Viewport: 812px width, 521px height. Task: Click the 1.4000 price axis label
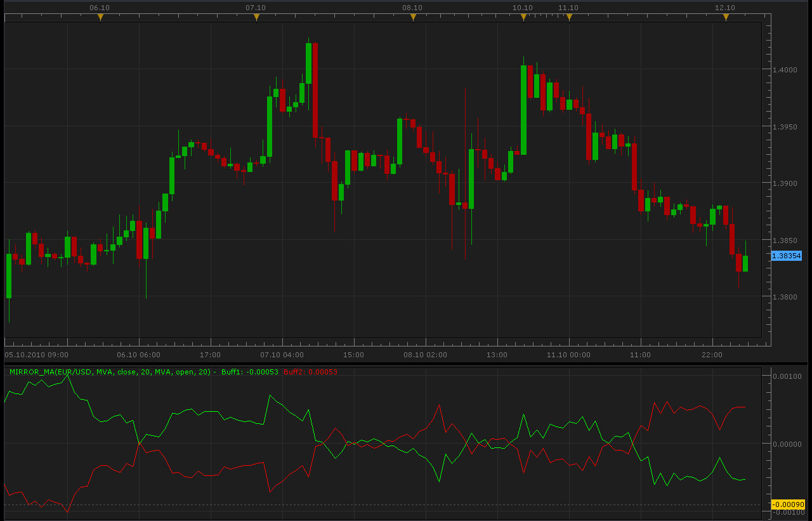(x=784, y=70)
